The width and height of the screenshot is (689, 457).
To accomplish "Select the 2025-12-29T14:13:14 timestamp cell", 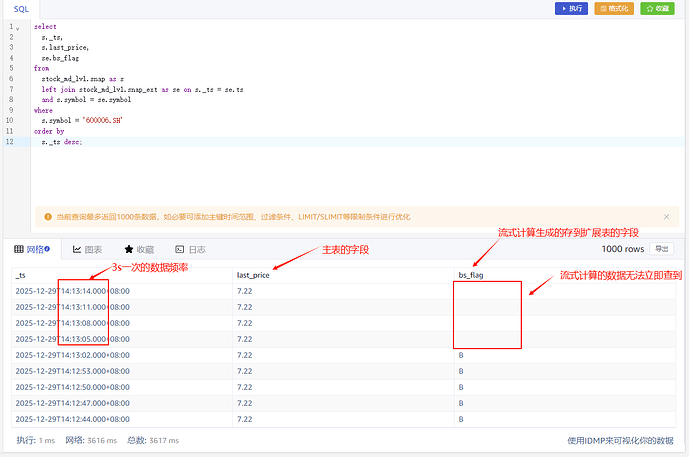I will click(x=72, y=291).
